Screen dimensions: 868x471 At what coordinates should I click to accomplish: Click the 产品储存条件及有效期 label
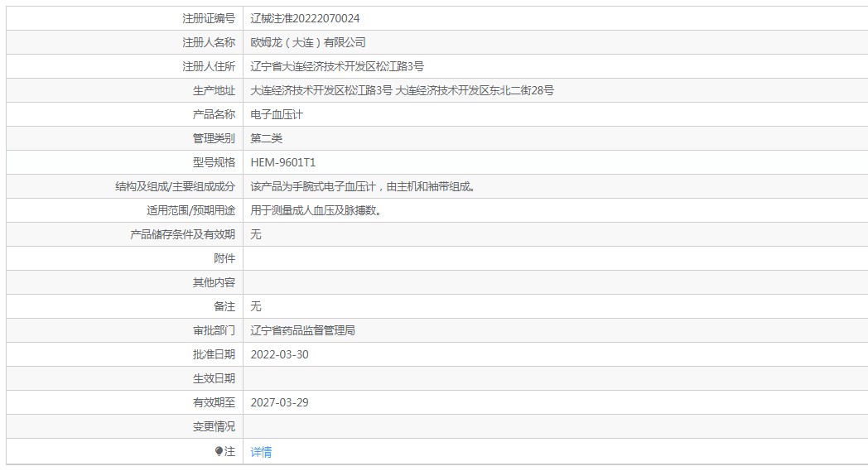click(x=183, y=234)
